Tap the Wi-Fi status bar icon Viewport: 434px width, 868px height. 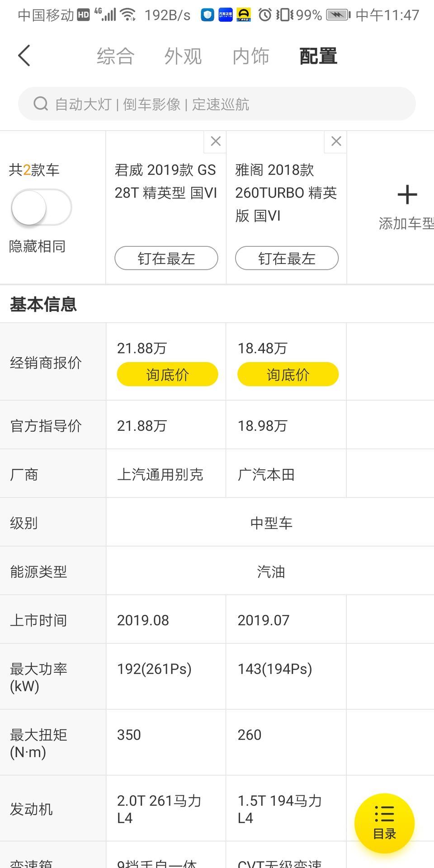129,15
